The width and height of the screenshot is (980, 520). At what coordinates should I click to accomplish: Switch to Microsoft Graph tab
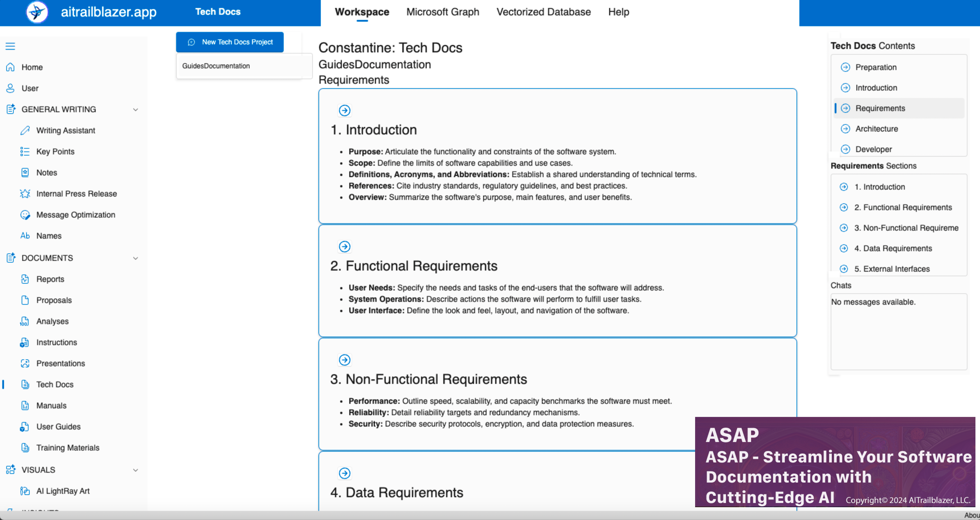[442, 12]
